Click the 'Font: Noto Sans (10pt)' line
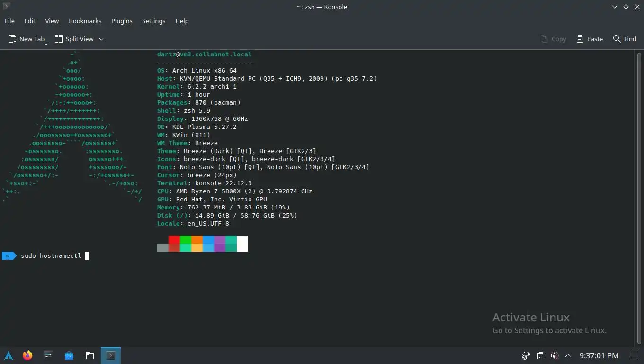Screen dimensions: 644x364 click(x=263, y=167)
